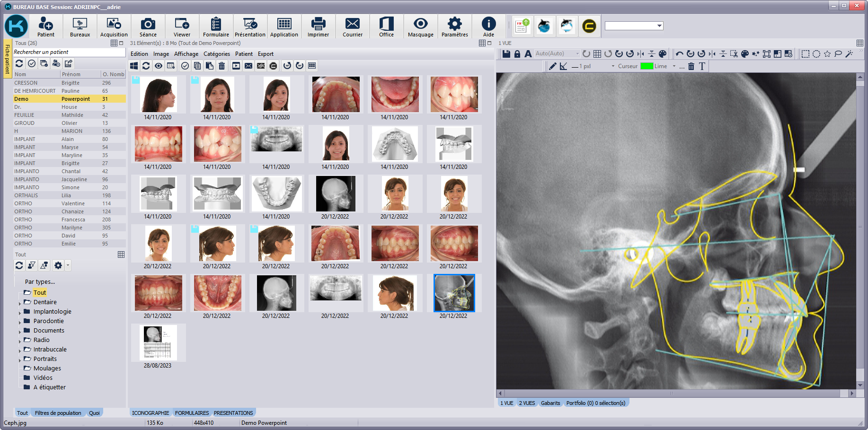
Task: Open the Lime color name dropdown
Action: pos(674,66)
